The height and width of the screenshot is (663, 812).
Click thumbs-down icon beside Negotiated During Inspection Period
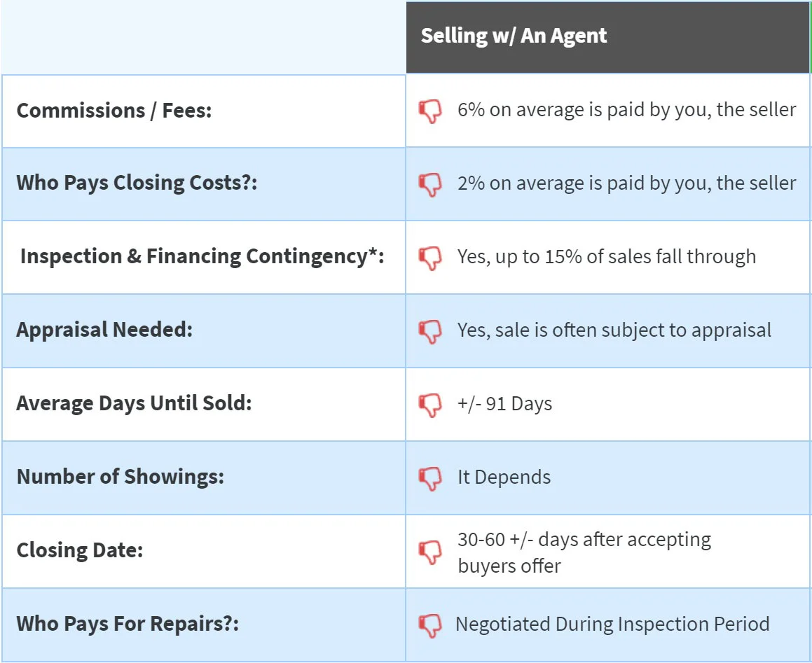[430, 626]
